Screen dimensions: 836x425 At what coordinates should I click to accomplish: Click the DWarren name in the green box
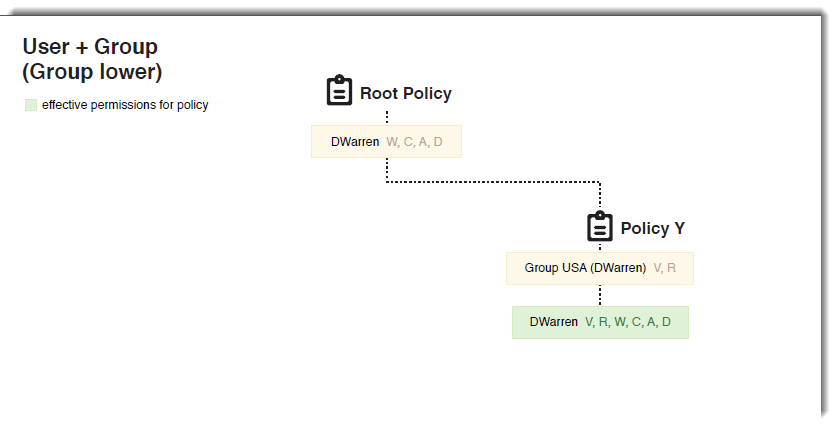[554, 322]
